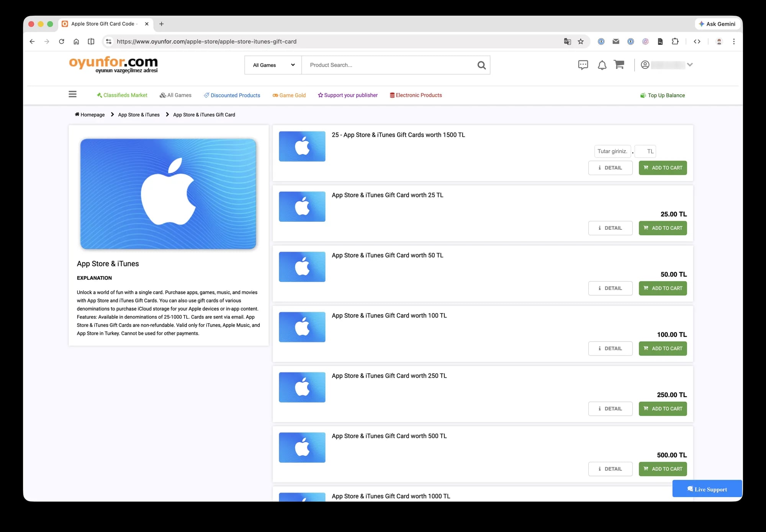Expand the user account dropdown
Screen dimensions: 766x532
(690, 65)
